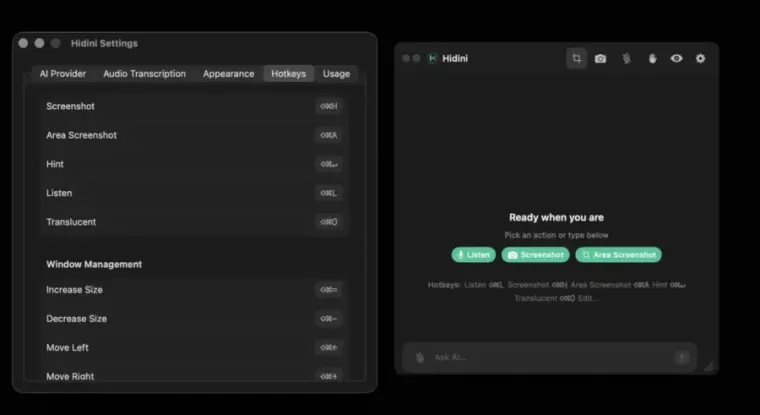This screenshot has width=760, height=415.
Task: Switch to the AI Provider tab
Action: point(63,74)
